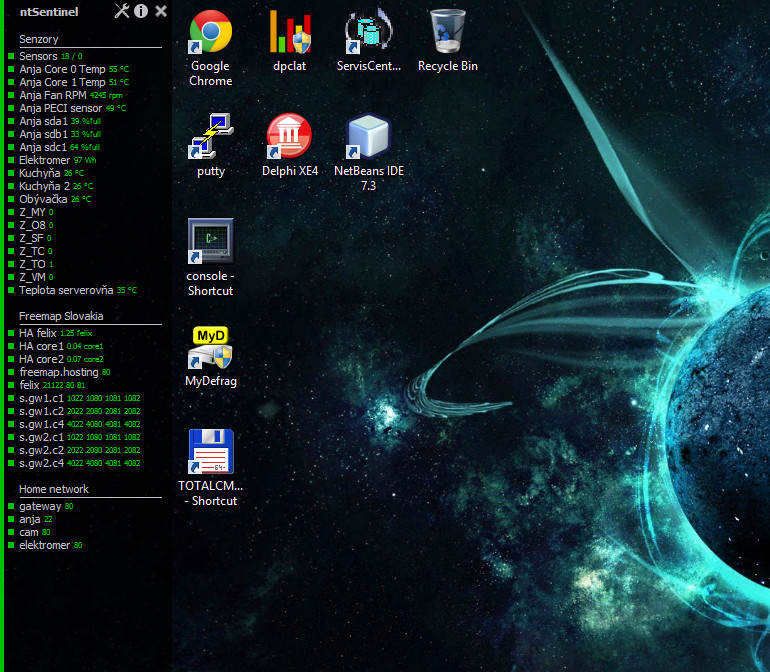Select the console - Shortcut icon
This screenshot has height=672, width=770.
point(211,258)
